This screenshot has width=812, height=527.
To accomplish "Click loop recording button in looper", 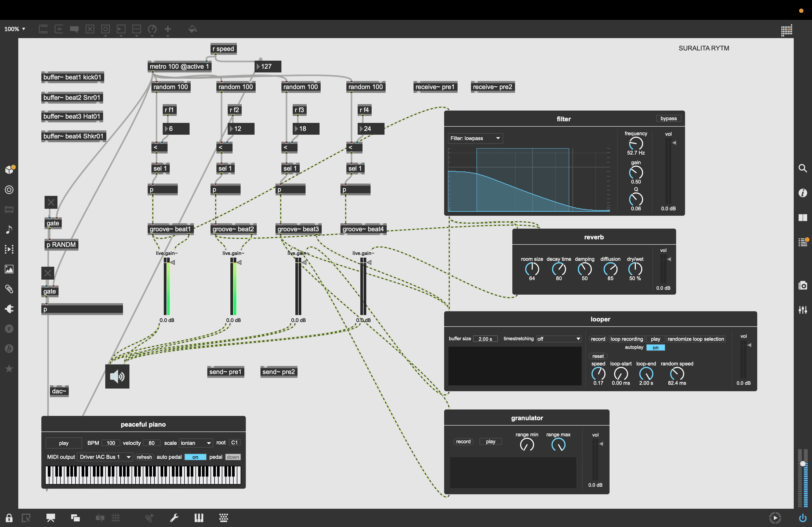I will pos(626,339).
